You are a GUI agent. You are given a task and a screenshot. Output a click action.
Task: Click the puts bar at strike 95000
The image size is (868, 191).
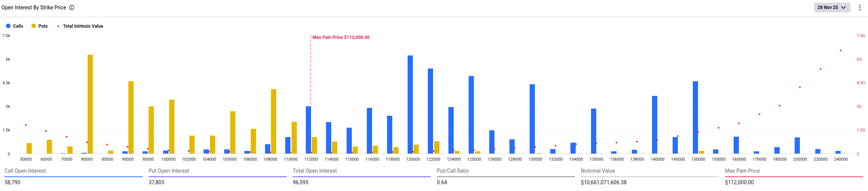(151, 130)
